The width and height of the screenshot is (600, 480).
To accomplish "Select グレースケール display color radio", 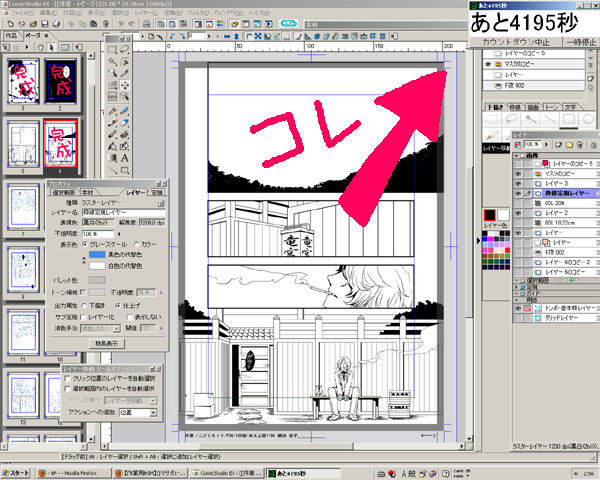I will point(85,244).
